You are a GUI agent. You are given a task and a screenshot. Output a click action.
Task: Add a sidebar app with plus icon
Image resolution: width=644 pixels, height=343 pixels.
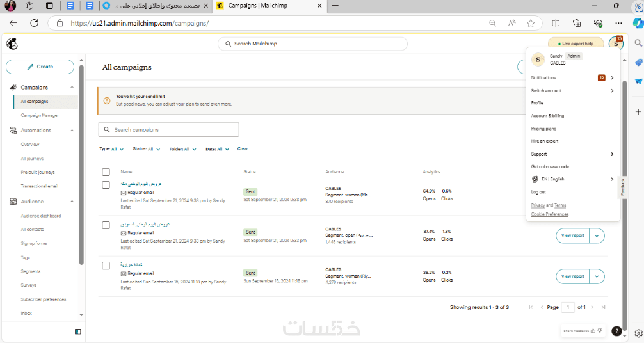[638, 112]
